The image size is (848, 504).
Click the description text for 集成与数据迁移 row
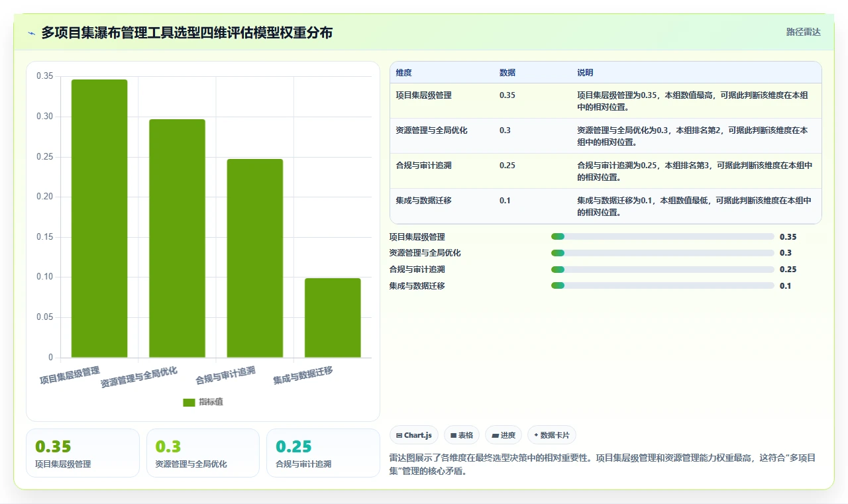click(693, 207)
